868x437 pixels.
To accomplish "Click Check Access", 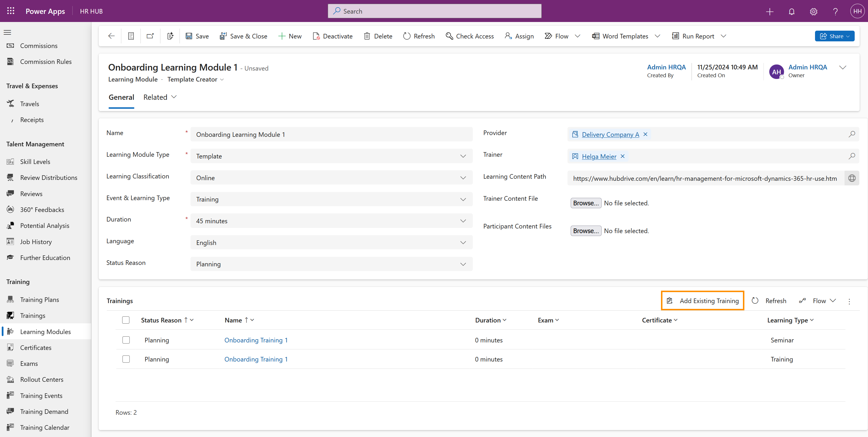I will click(470, 36).
